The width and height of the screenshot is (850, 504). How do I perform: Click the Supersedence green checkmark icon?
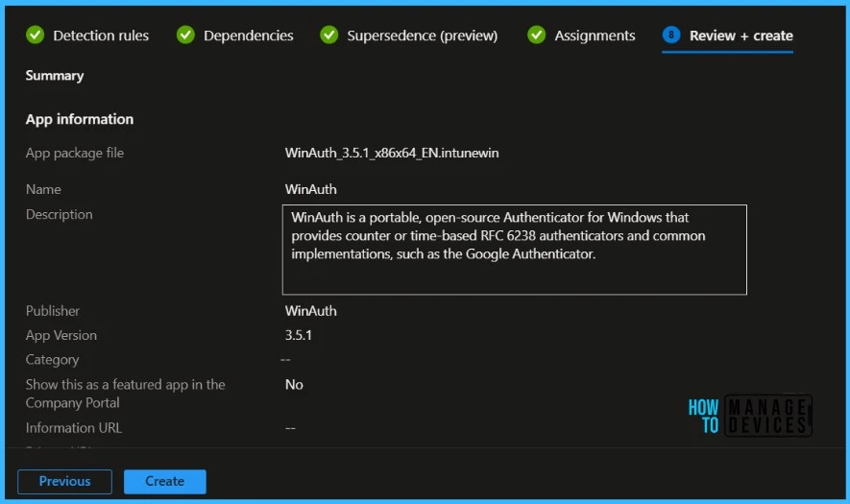coord(329,36)
